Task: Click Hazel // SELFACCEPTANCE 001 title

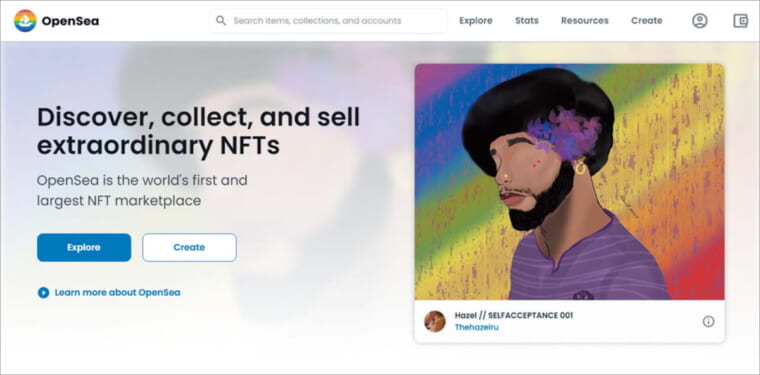Action: (x=514, y=315)
